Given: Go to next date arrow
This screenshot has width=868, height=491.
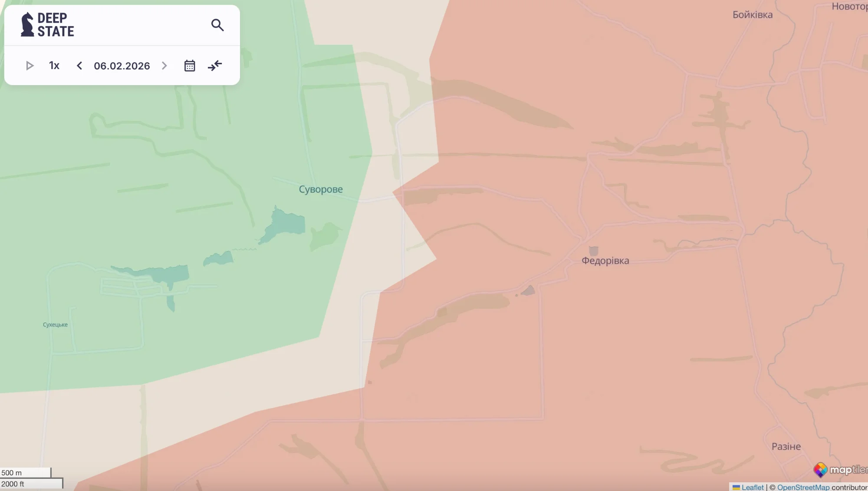Looking at the screenshot, I should coord(164,66).
